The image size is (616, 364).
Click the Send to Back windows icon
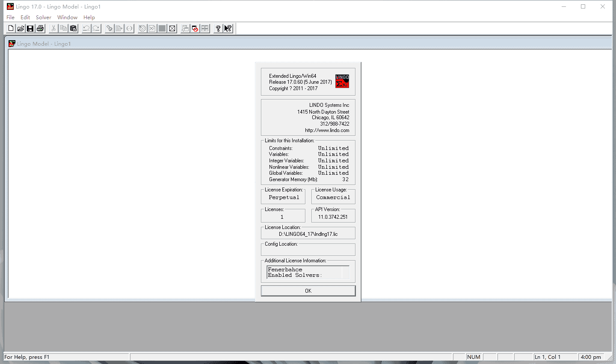tap(185, 29)
